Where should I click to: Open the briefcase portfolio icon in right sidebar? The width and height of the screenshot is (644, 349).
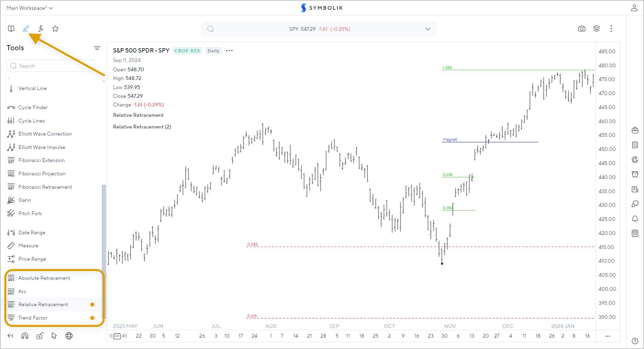635,130
